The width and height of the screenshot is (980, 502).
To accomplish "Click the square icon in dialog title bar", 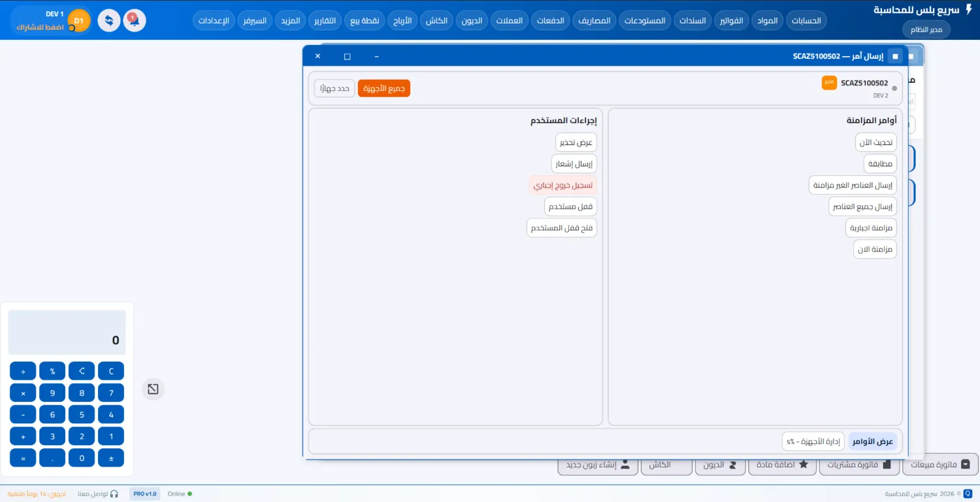I will click(x=896, y=56).
